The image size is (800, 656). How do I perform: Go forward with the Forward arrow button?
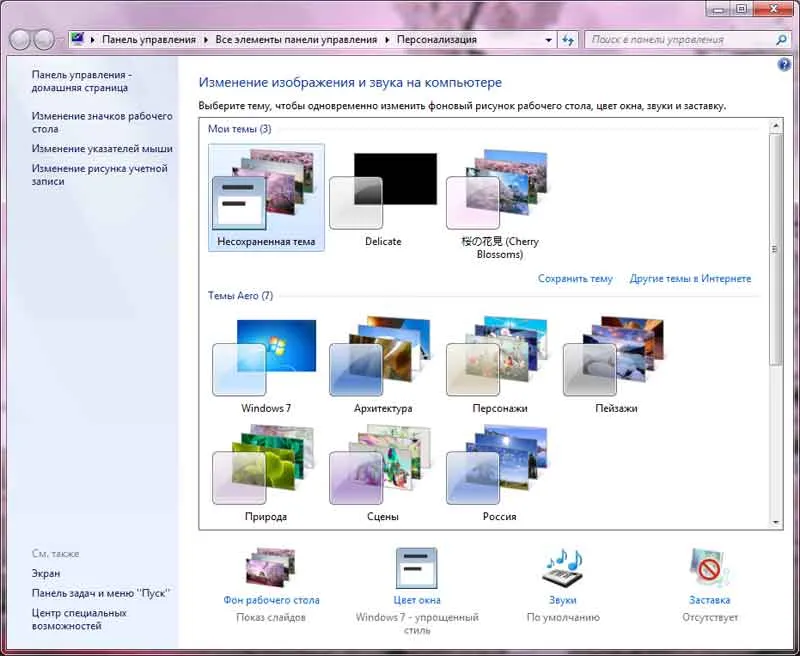click(44, 40)
